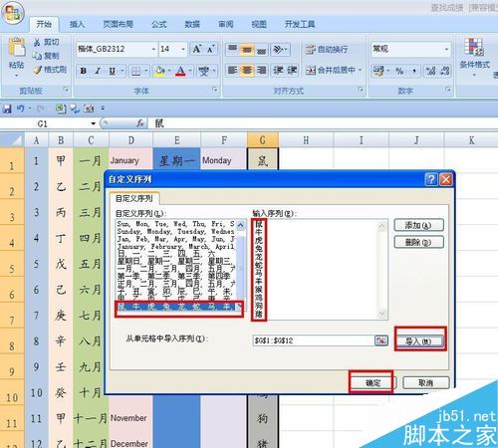Toggle Underline formatting

[x=113, y=71]
